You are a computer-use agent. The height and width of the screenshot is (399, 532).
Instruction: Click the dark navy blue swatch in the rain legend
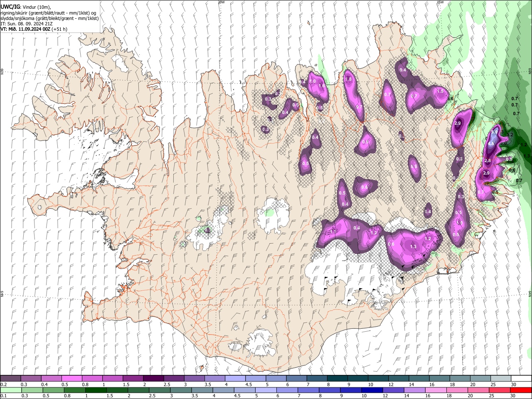click(371, 390)
